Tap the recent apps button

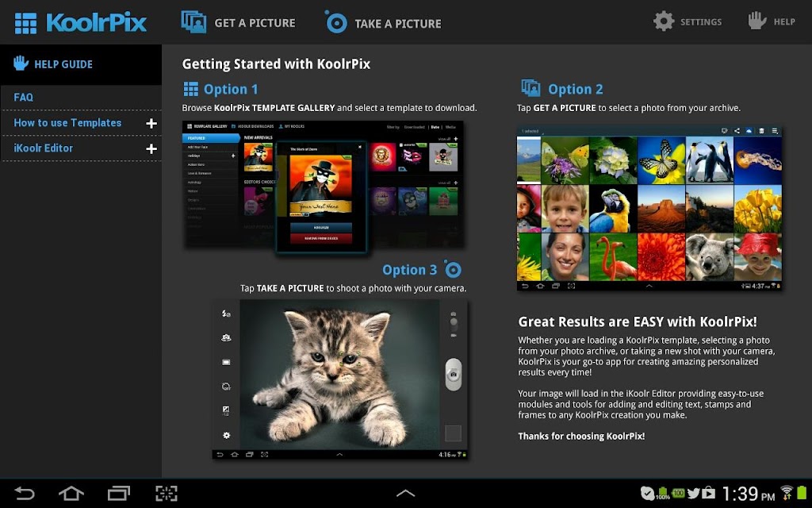point(119,493)
